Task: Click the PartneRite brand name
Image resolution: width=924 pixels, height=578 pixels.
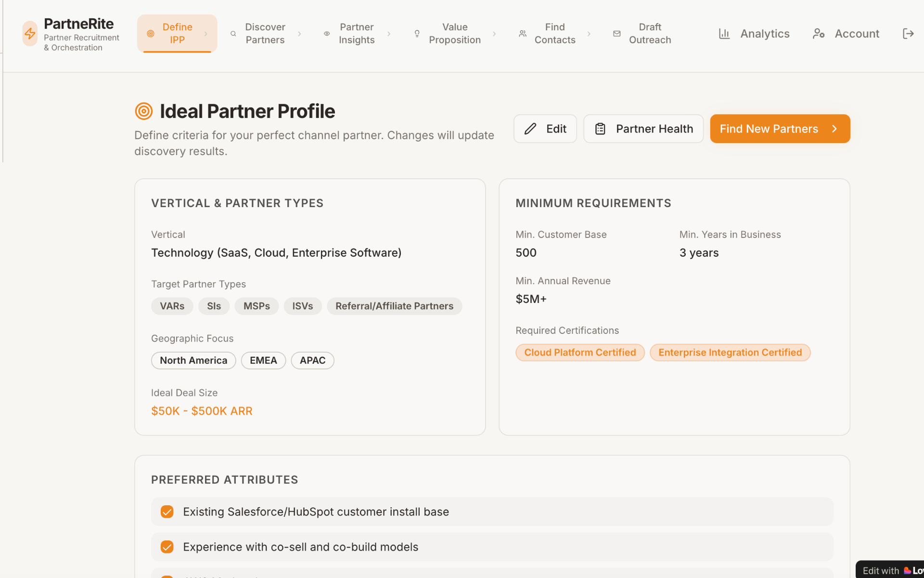Action: click(x=78, y=24)
